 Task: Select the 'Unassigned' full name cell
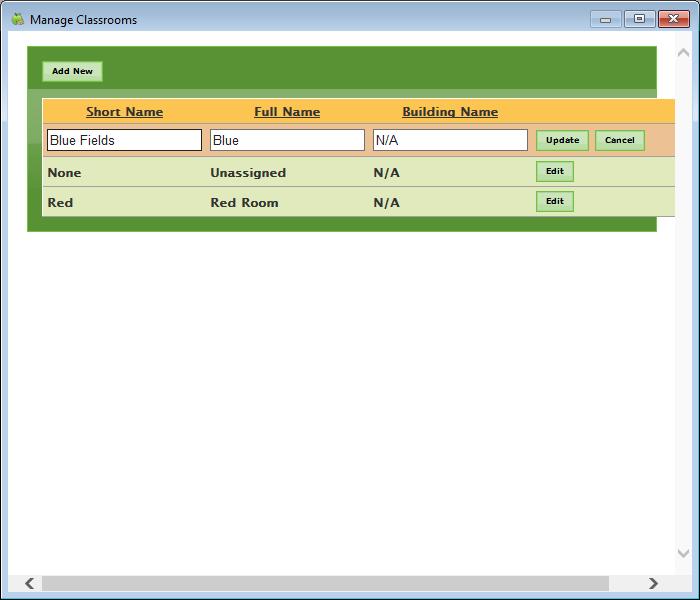(248, 173)
